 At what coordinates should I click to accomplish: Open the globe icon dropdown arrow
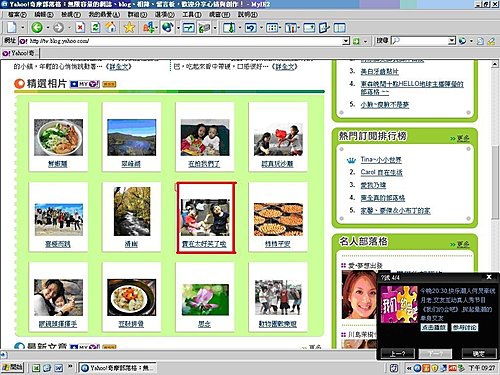[x=178, y=28]
